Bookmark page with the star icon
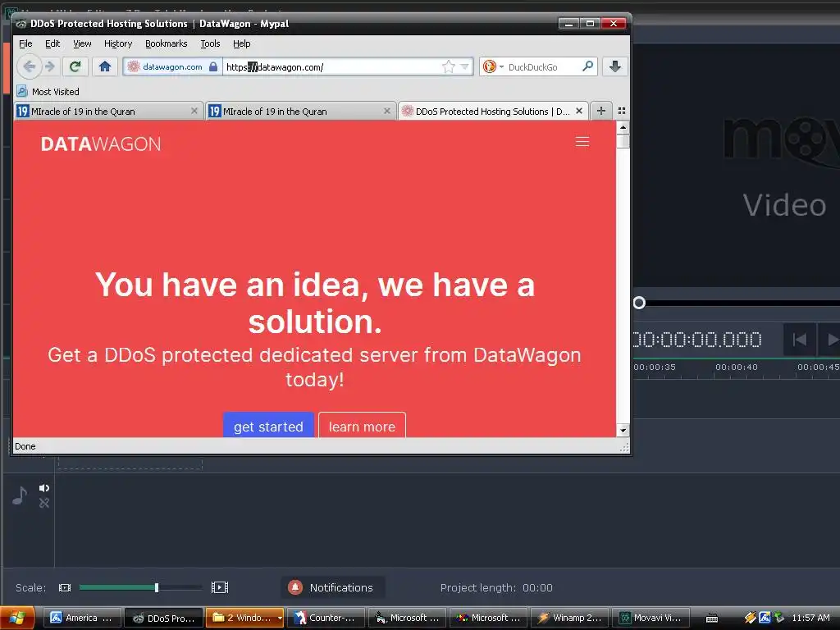Viewport: 840px width, 630px height. coord(449,67)
